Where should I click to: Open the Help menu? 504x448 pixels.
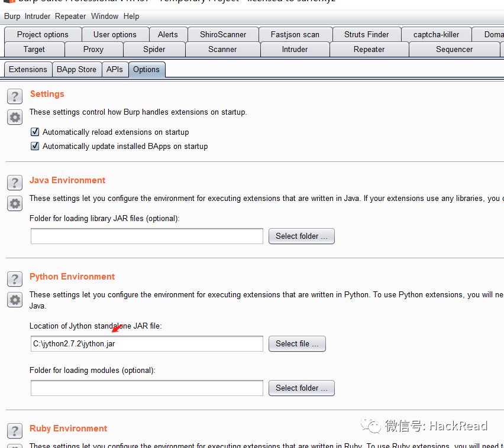coord(131,16)
